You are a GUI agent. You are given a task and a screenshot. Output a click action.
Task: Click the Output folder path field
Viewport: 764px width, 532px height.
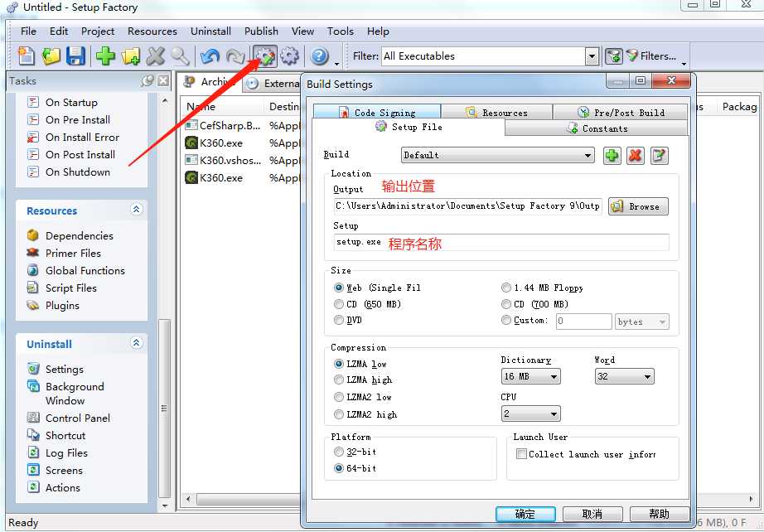pyautogui.click(x=467, y=206)
